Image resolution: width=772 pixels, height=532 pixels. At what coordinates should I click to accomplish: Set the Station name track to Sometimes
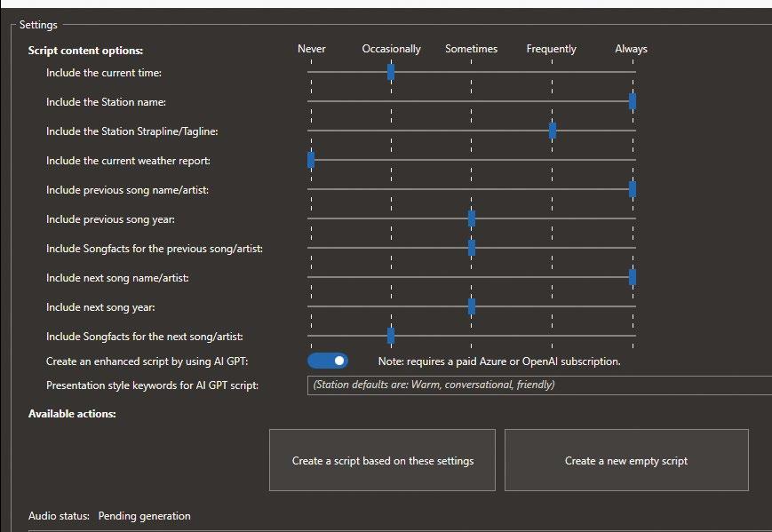pos(472,101)
